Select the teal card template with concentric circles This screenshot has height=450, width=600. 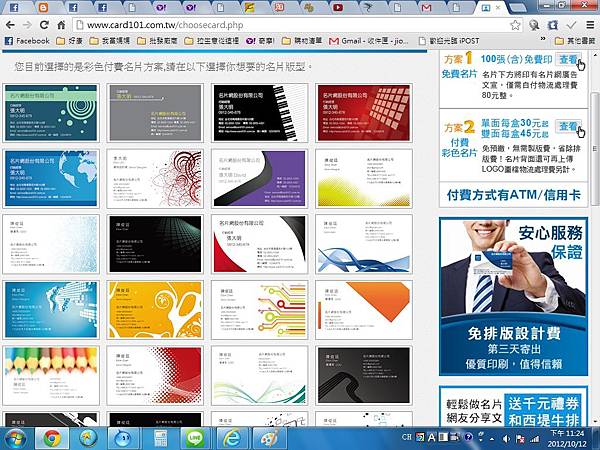point(51,113)
